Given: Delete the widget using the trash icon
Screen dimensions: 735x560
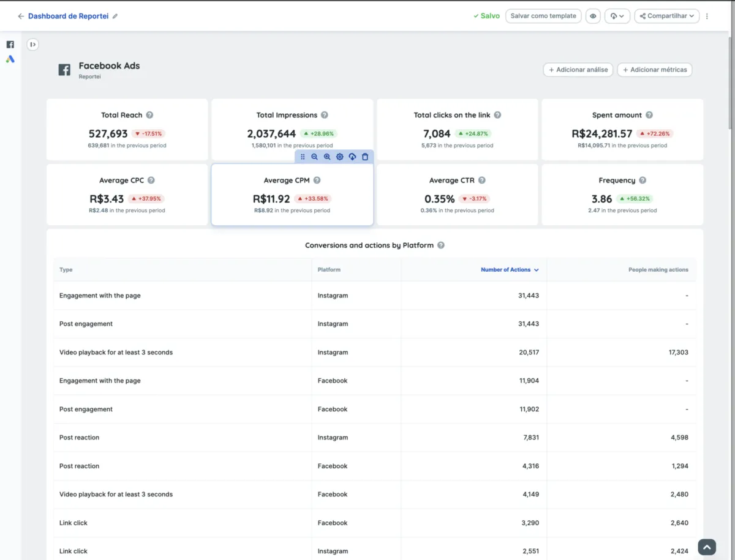Looking at the screenshot, I should [365, 157].
